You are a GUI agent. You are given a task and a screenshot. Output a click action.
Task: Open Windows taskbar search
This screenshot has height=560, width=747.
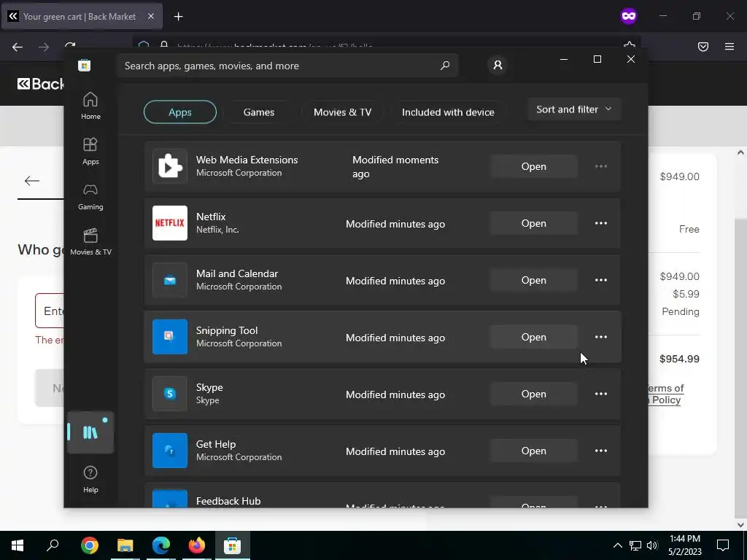53,545
